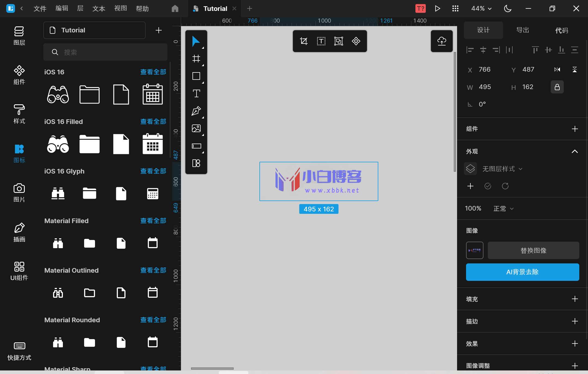View all Material Filled icons (查看全部)
Image resolution: width=588 pixels, height=374 pixels.
153,221
